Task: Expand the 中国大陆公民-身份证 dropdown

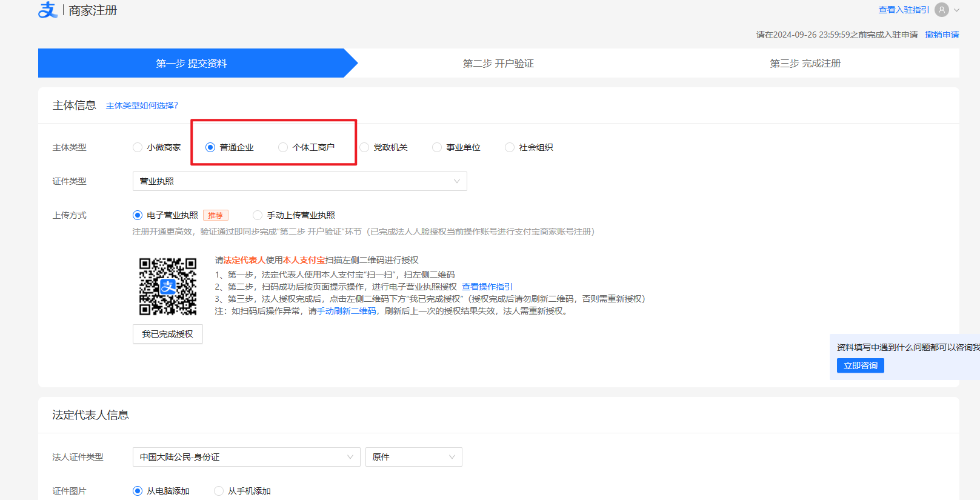Action: [246, 457]
